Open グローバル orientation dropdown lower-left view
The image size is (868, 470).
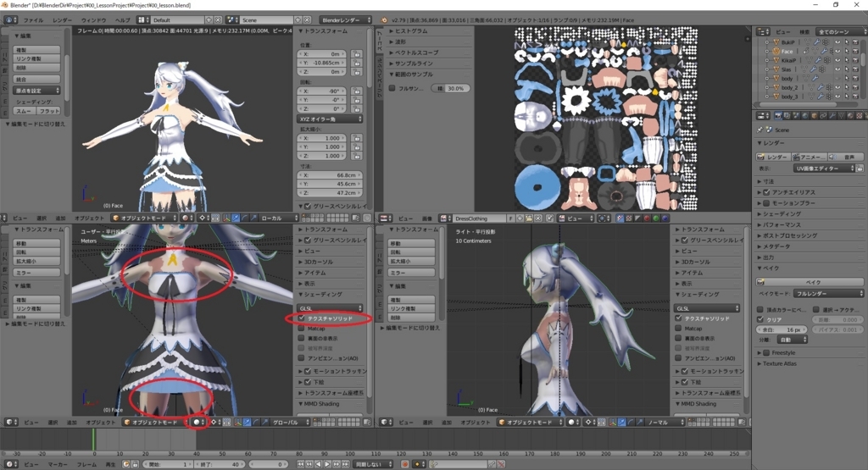pyautogui.click(x=290, y=423)
